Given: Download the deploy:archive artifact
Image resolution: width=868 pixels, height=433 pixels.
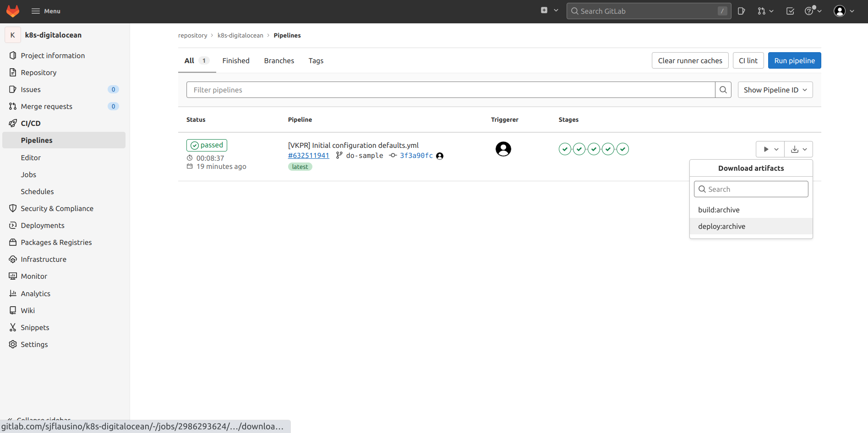Looking at the screenshot, I should (x=751, y=226).
